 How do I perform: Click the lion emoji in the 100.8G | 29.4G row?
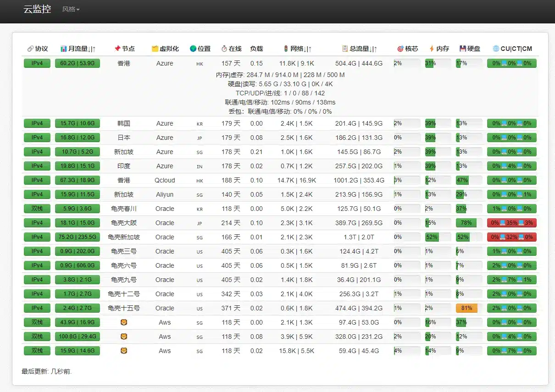pyautogui.click(x=123, y=337)
